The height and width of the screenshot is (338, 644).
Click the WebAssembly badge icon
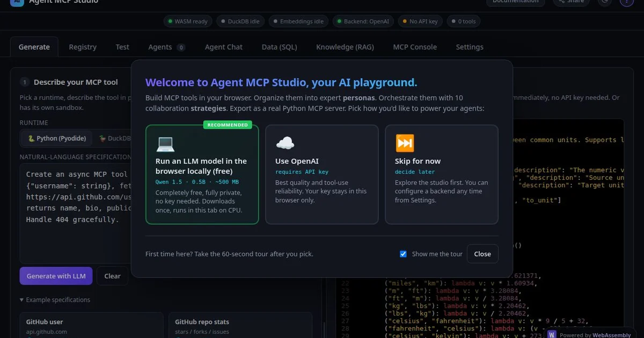click(x=552, y=335)
